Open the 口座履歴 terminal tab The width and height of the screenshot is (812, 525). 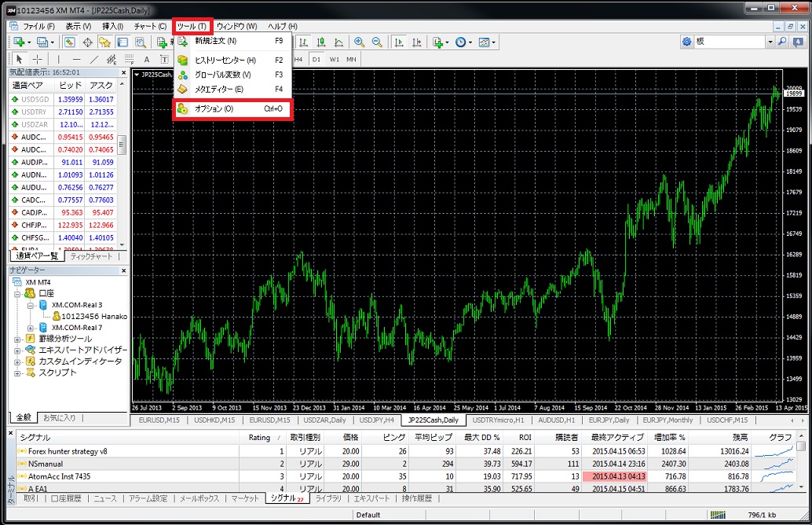(x=66, y=498)
